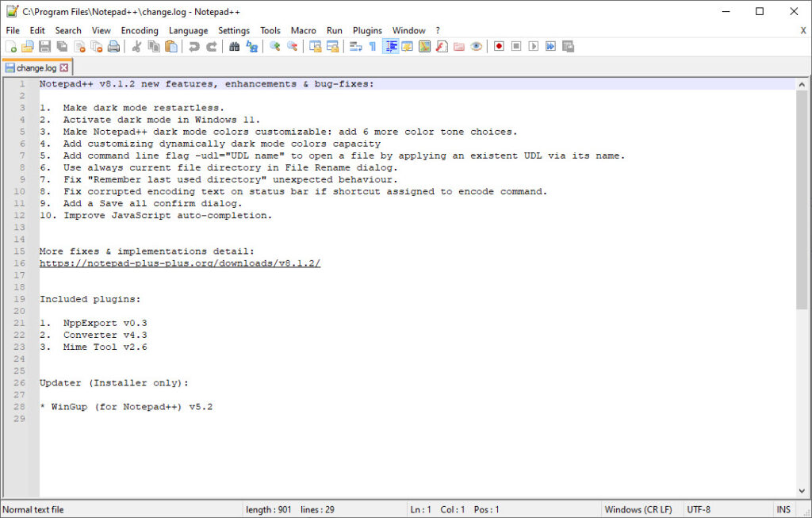812x518 pixels.
Task: Open the Edit menu
Action: click(x=37, y=31)
